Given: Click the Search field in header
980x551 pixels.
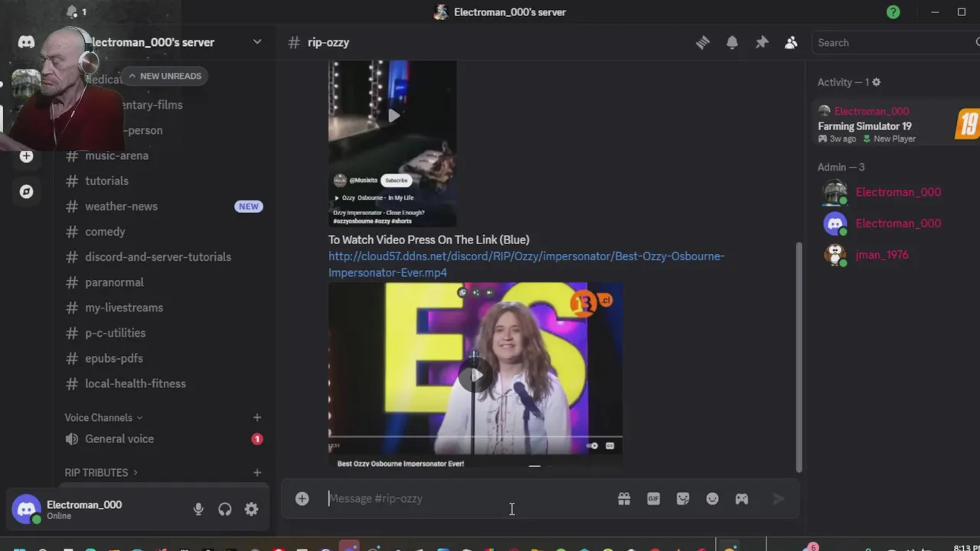Looking at the screenshot, I should coord(896,43).
